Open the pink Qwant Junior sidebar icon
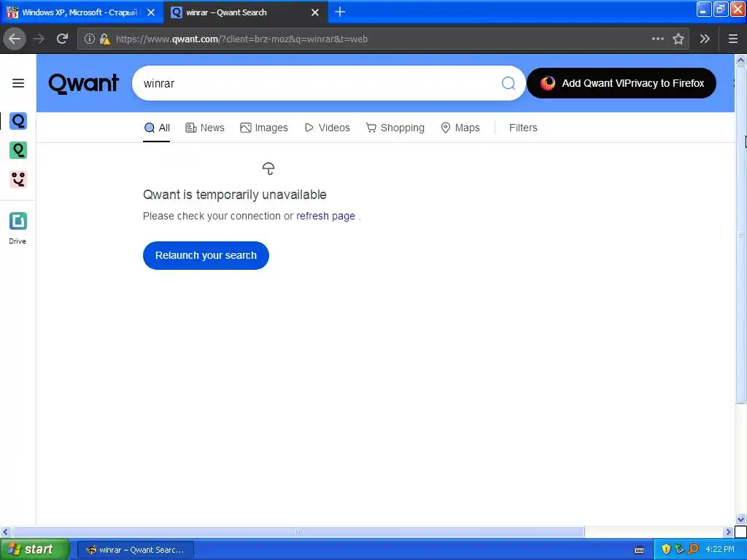 (18, 179)
